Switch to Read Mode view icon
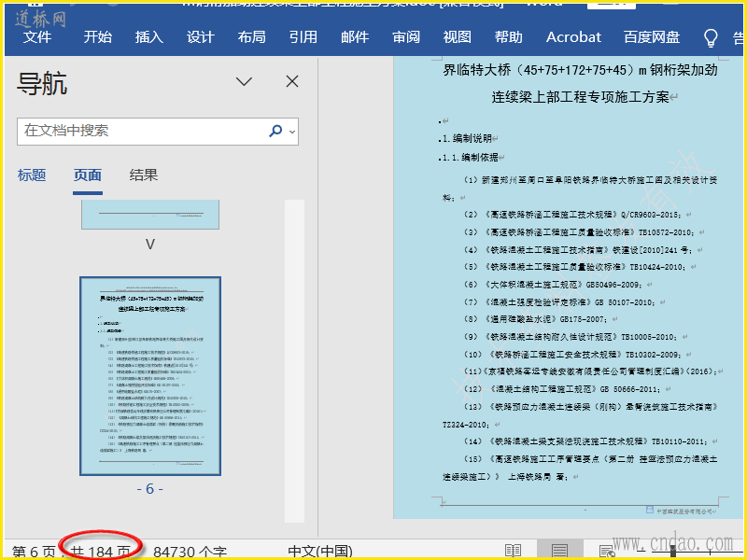Viewport: 747px width, 560px height. tap(513, 551)
